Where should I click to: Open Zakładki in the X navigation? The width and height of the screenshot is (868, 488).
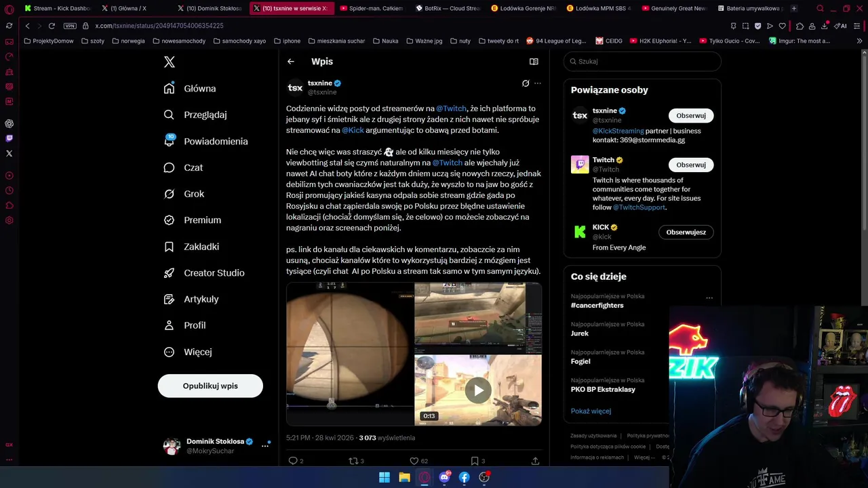coord(192,247)
